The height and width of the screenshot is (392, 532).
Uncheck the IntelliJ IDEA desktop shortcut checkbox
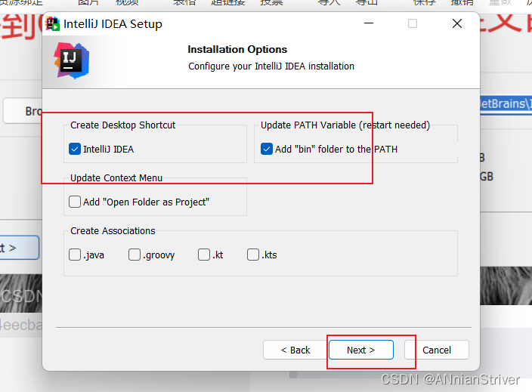tap(75, 149)
